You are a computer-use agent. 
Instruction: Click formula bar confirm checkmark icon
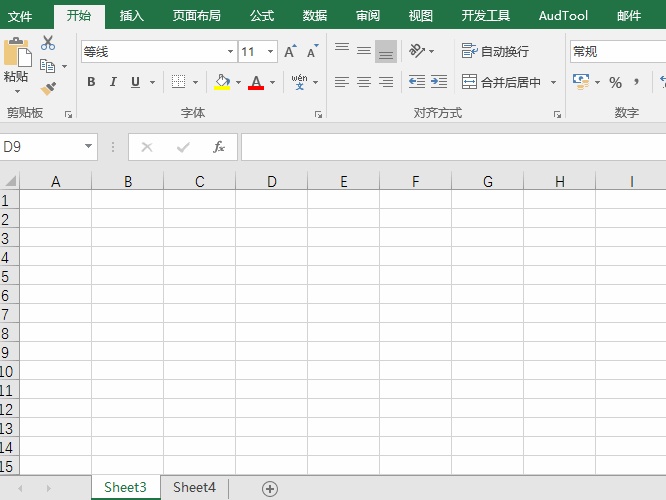(x=183, y=147)
